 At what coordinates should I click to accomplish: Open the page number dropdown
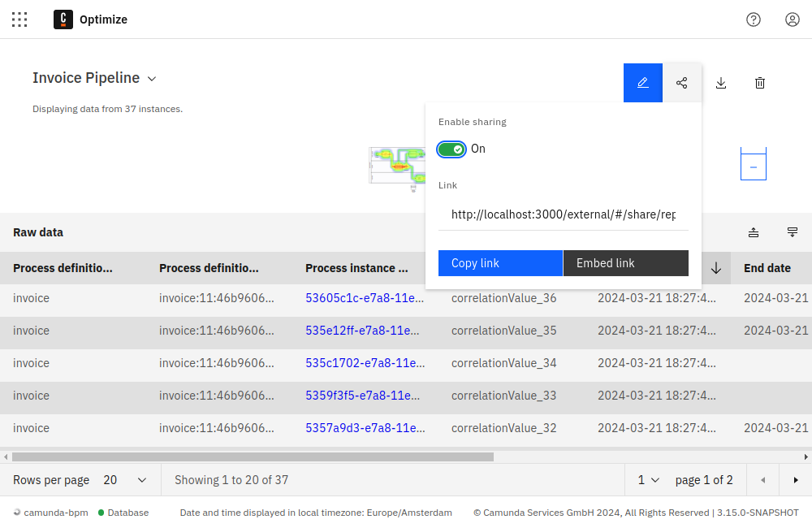647,480
